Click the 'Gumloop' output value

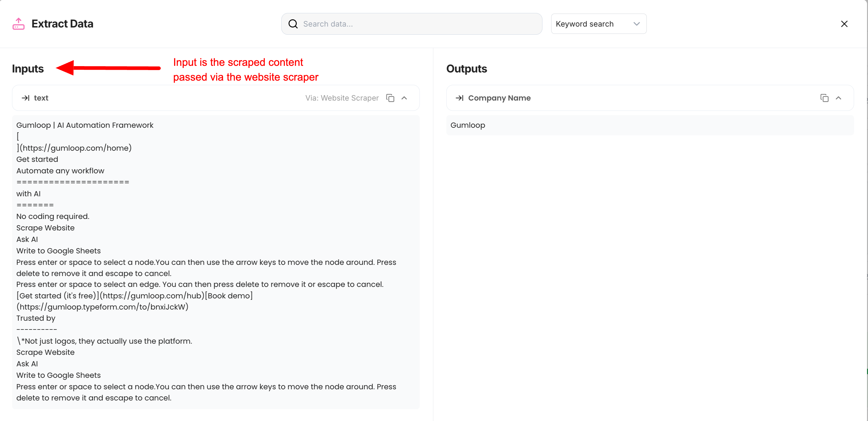(x=468, y=125)
